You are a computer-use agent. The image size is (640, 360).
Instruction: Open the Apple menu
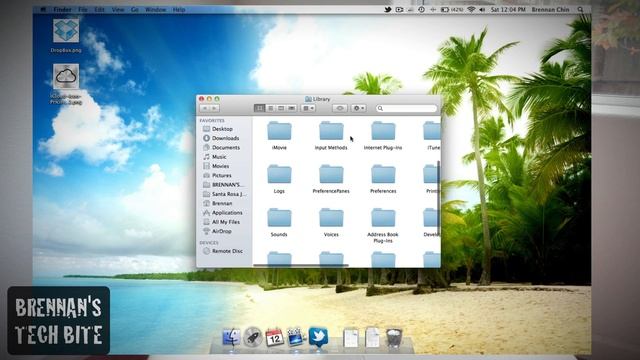point(43,9)
